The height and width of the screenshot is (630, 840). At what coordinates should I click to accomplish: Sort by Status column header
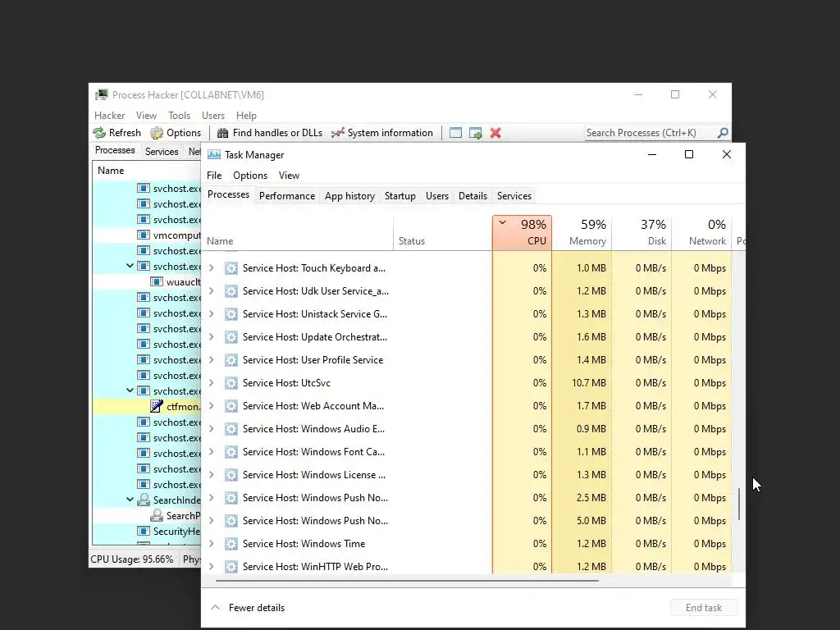click(x=442, y=232)
